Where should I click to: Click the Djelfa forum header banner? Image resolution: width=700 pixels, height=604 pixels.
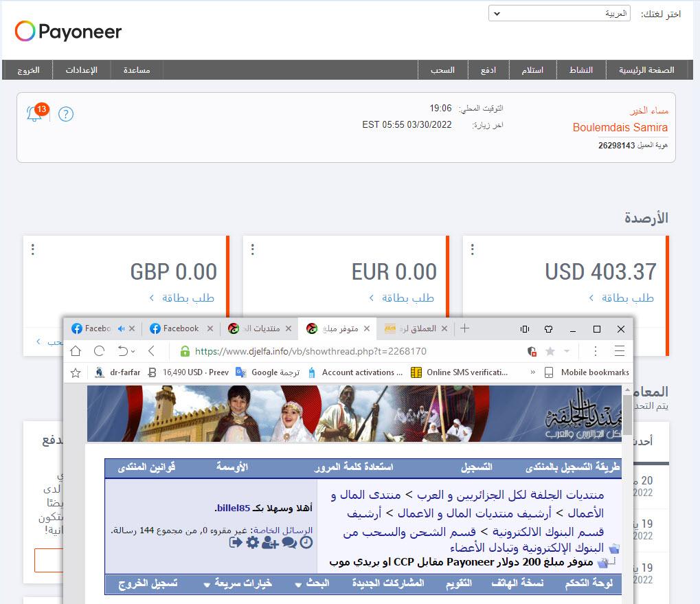354,414
